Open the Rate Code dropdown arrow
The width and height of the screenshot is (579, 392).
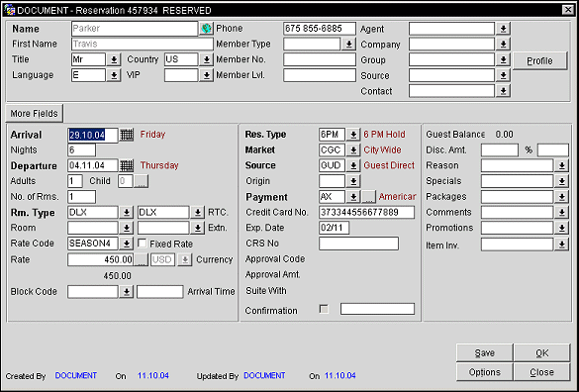127,244
